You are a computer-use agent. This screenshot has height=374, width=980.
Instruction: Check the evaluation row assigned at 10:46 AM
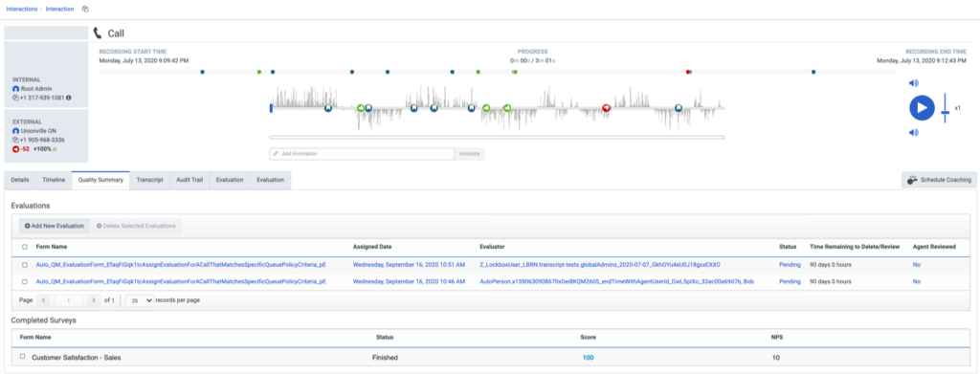coord(24,281)
